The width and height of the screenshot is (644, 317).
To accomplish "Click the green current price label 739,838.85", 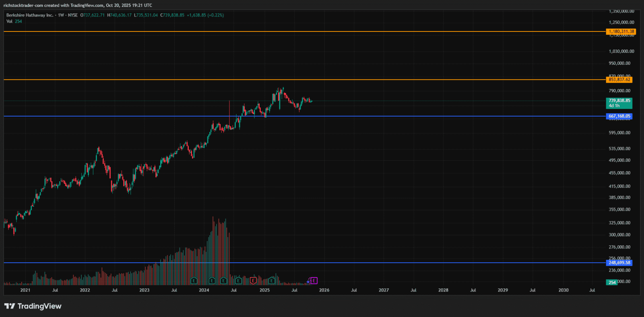I will 619,103.
